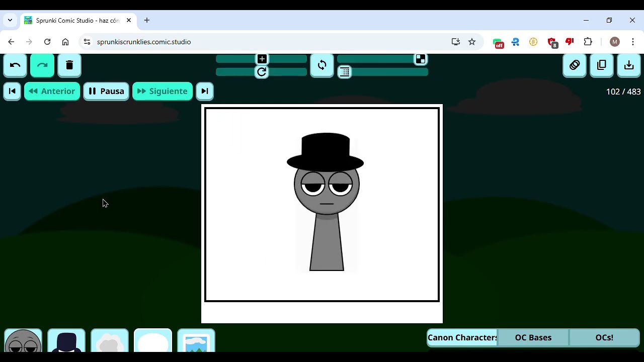Install the app via address bar icon
Image resolution: width=644 pixels, height=362 pixels.
click(456, 42)
